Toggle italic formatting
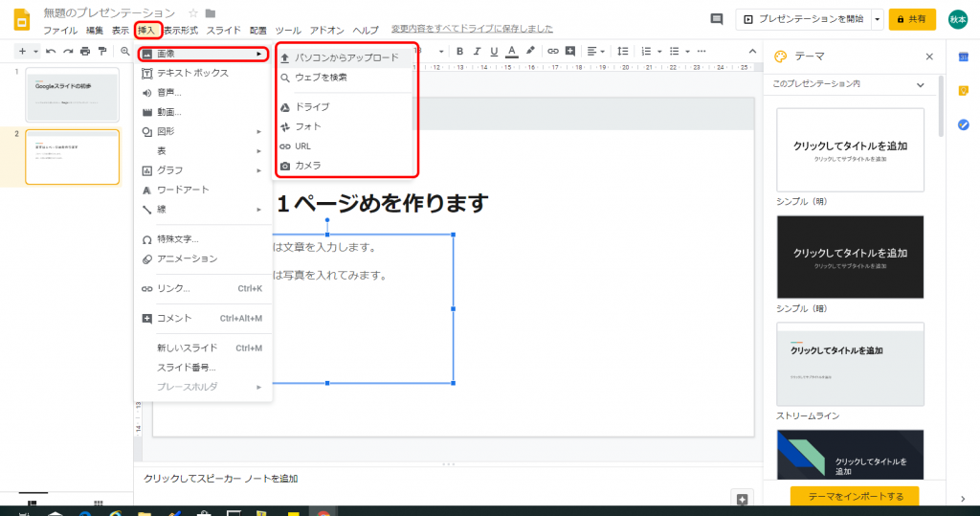The height and width of the screenshot is (516, 980). click(477, 52)
